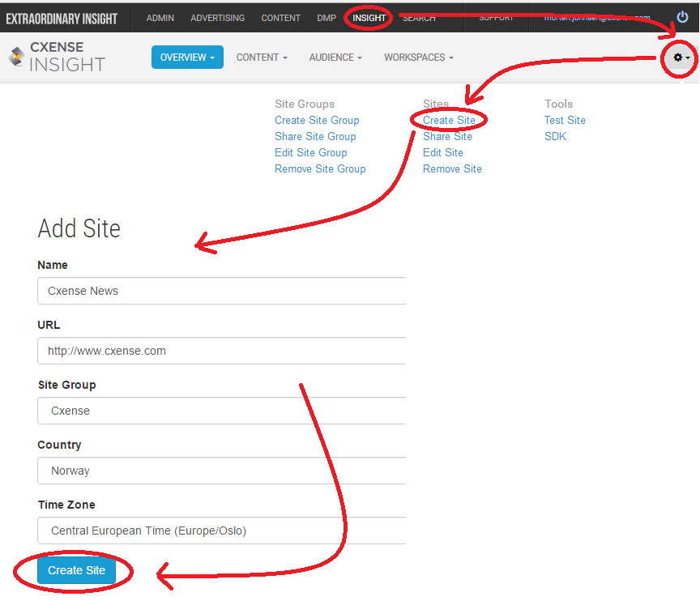
Task: Click the Site Groups column heading
Action: coord(305,104)
